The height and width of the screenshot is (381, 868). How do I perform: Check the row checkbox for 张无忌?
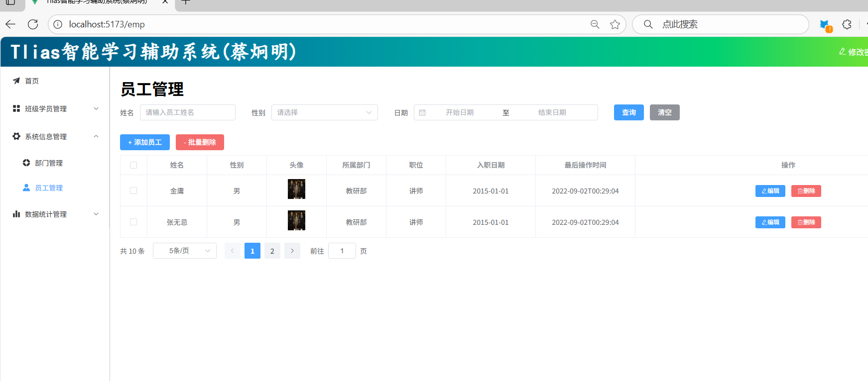[x=133, y=222]
